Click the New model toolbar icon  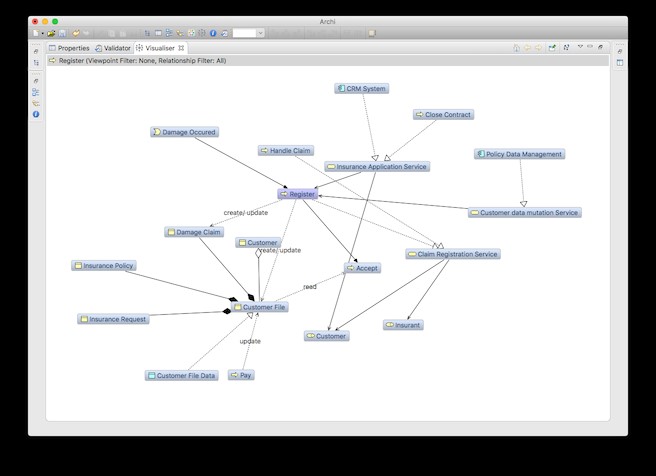click(36, 33)
